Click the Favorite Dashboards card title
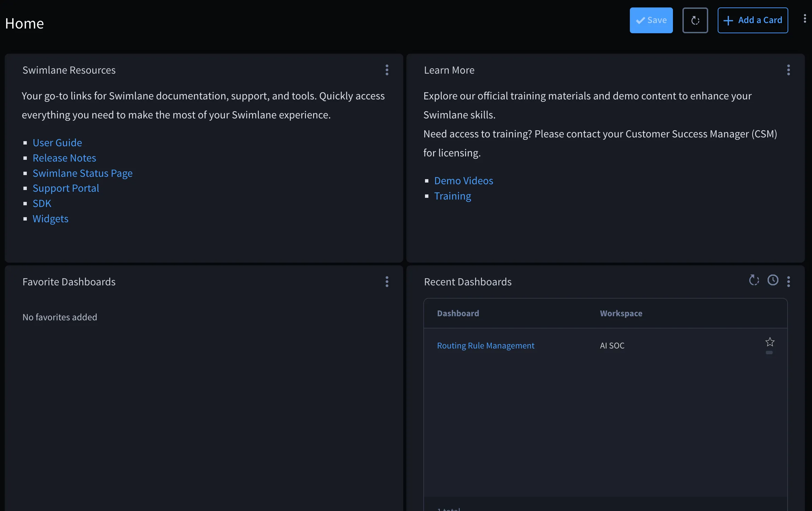The image size is (812, 511). tap(69, 282)
